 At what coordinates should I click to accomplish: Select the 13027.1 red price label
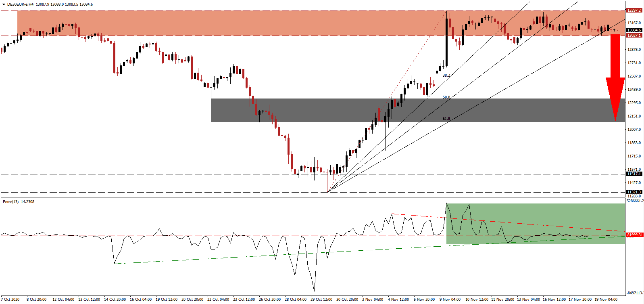(634, 36)
